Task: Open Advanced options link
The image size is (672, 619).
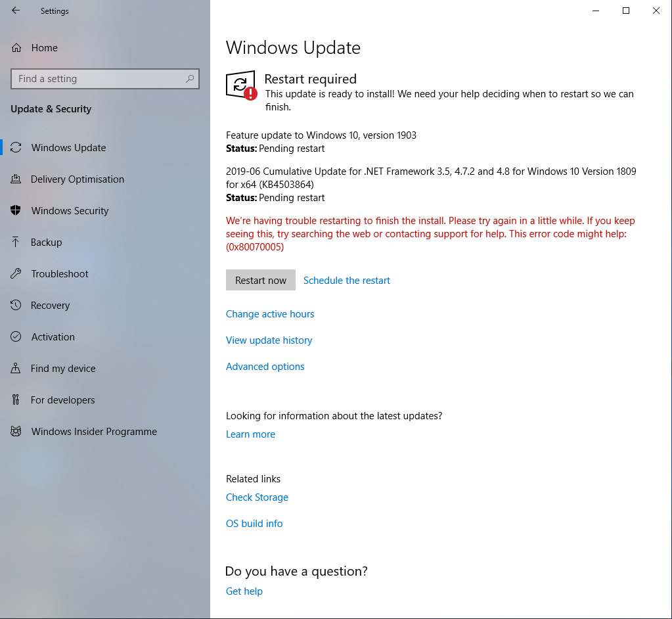Action: tap(265, 367)
